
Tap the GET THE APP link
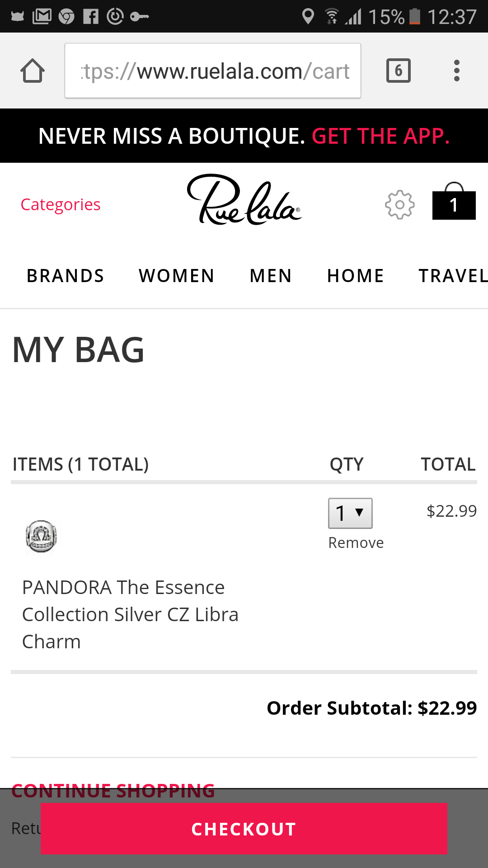tap(380, 136)
